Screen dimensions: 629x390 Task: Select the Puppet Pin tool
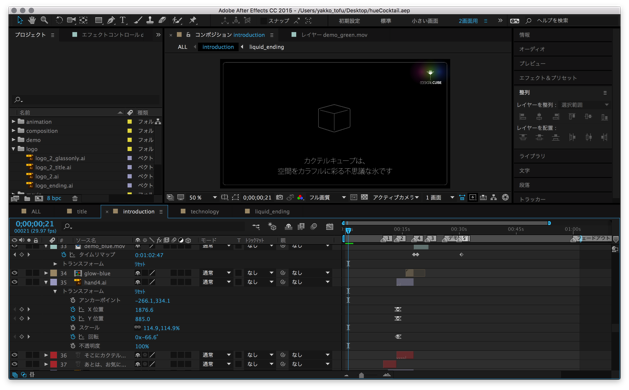pyautogui.click(x=193, y=20)
